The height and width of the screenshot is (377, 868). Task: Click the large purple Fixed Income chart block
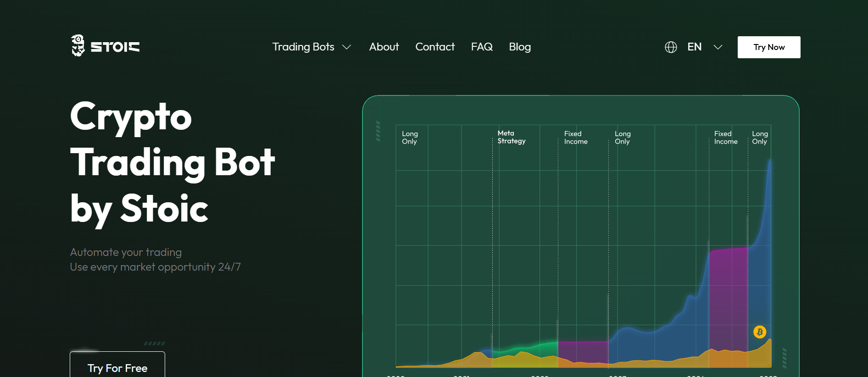(x=729, y=307)
